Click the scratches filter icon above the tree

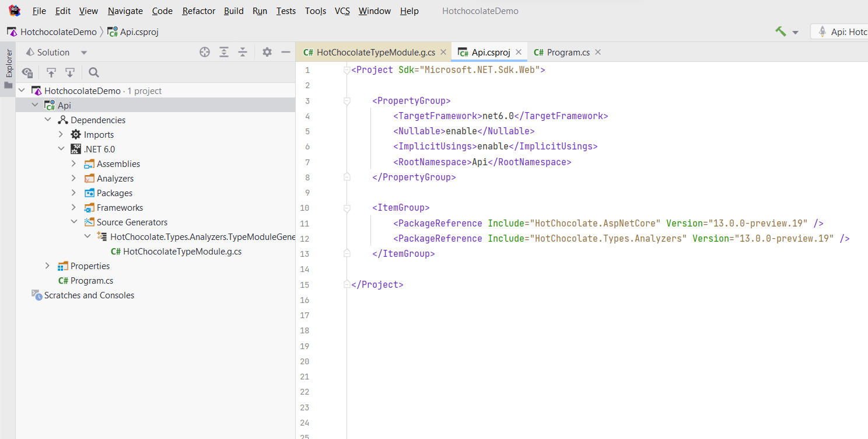pyautogui.click(x=27, y=72)
